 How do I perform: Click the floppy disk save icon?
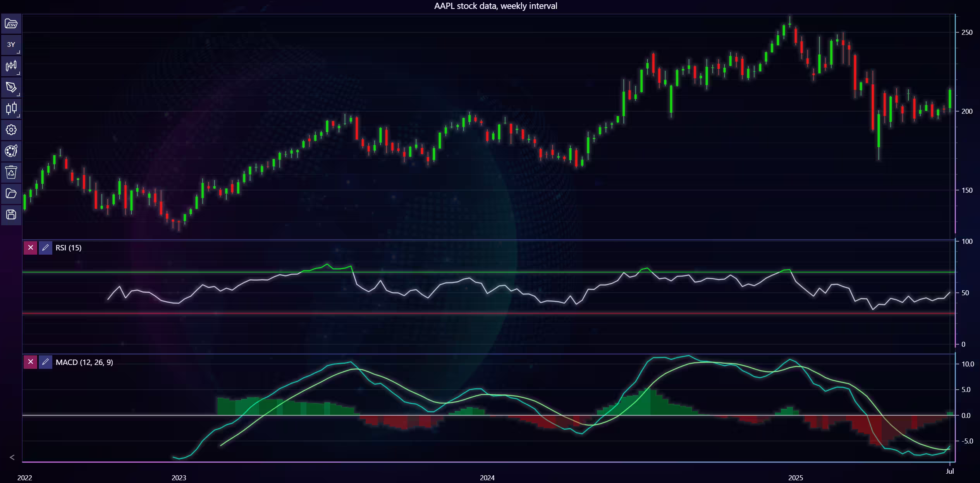tap(11, 215)
